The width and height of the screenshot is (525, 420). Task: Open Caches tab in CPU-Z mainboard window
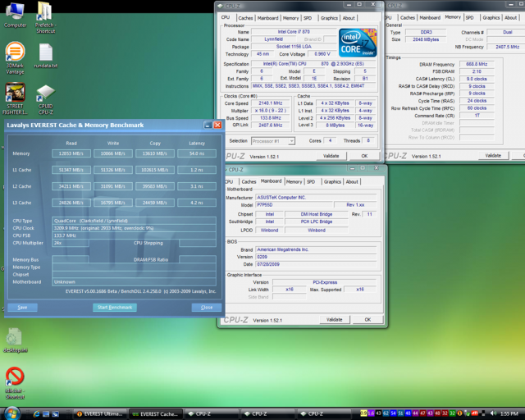click(x=249, y=181)
